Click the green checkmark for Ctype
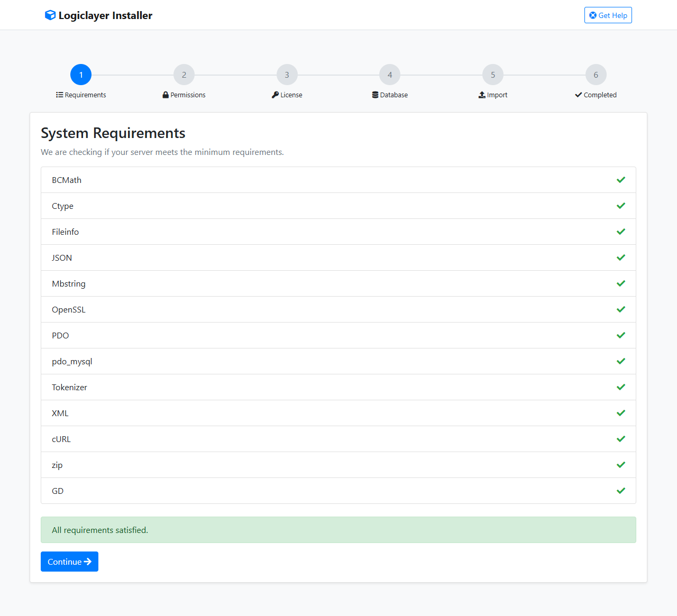 pyautogui.click(x=621, y=206)
